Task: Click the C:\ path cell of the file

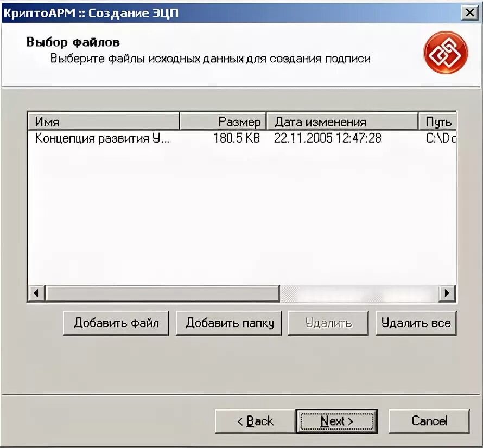Action: (x=441, y=138)
